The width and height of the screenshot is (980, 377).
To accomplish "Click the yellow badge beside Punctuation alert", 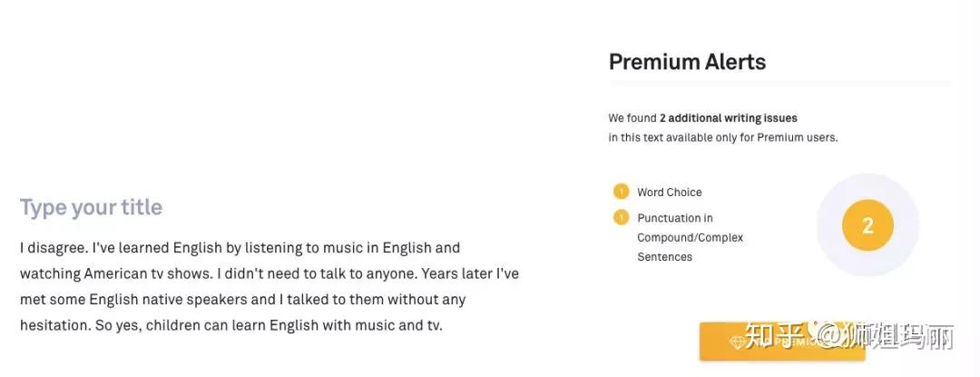I will [x=621, y=217].
